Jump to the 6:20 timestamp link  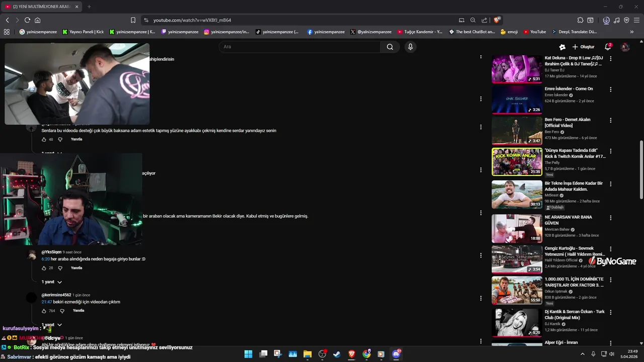click(45, 259)
